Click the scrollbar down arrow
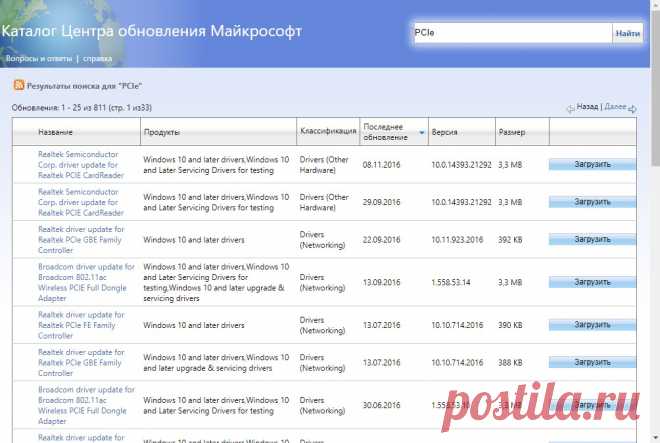The height and width of the screenshot is (443, 660). 656,438
